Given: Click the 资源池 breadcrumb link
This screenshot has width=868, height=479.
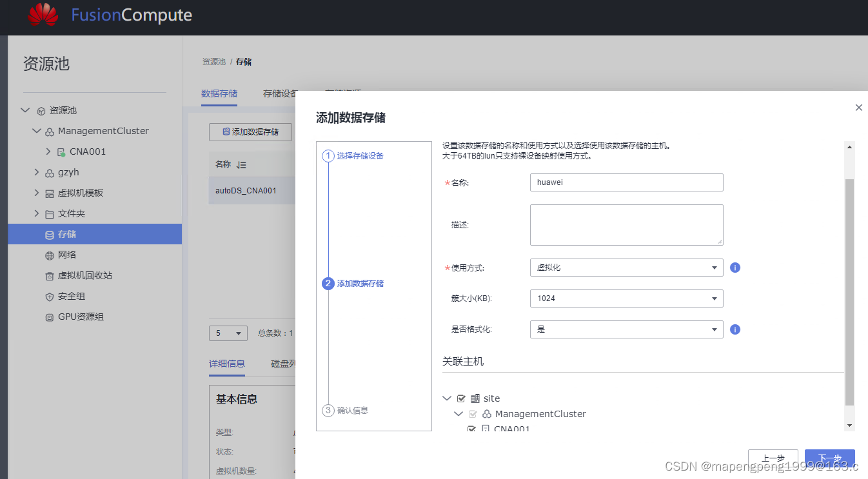Looking at the screenshot, I should [x=214, y=62].
